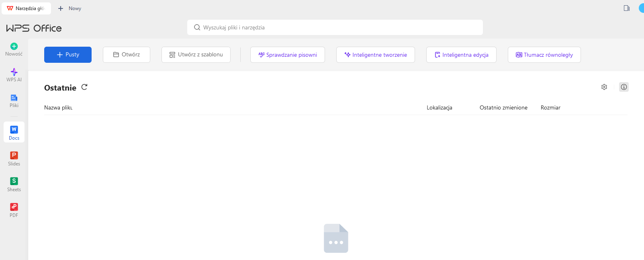Click Utwórz z szablonu button

click(x=196, y=55)
